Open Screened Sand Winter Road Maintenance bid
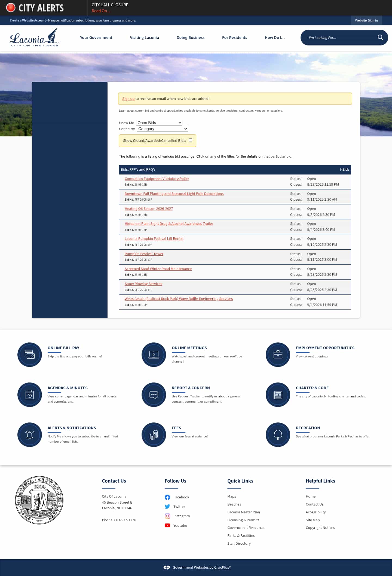 point(158,269)
